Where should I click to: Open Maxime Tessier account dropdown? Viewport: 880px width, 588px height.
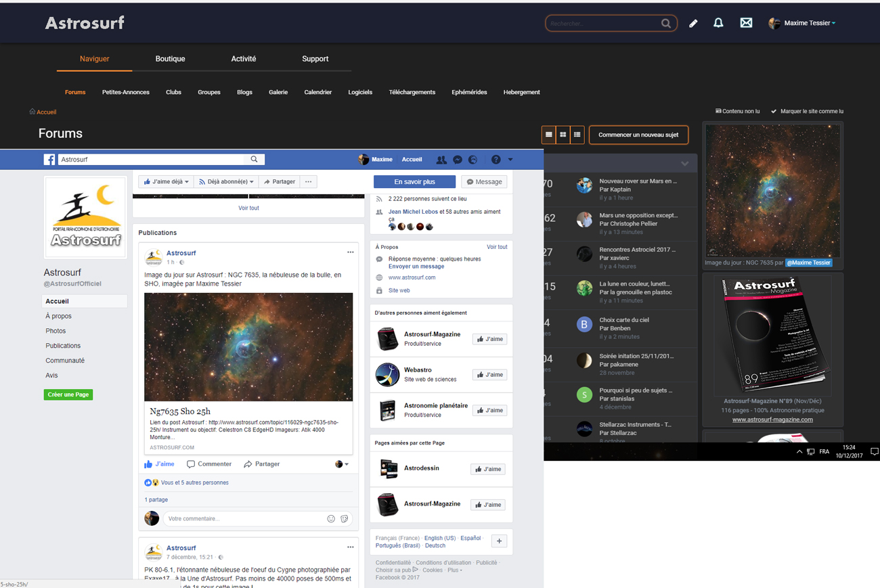[802, 23]
